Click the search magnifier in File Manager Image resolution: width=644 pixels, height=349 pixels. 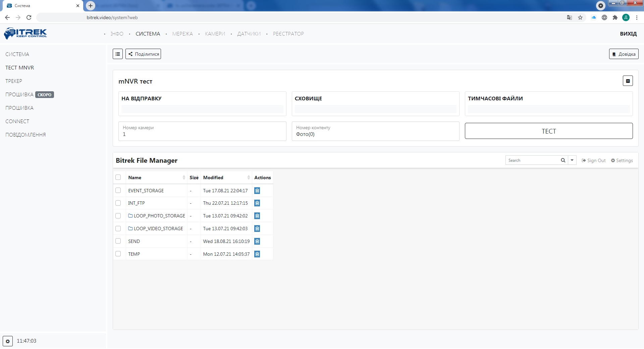[563, 160]
